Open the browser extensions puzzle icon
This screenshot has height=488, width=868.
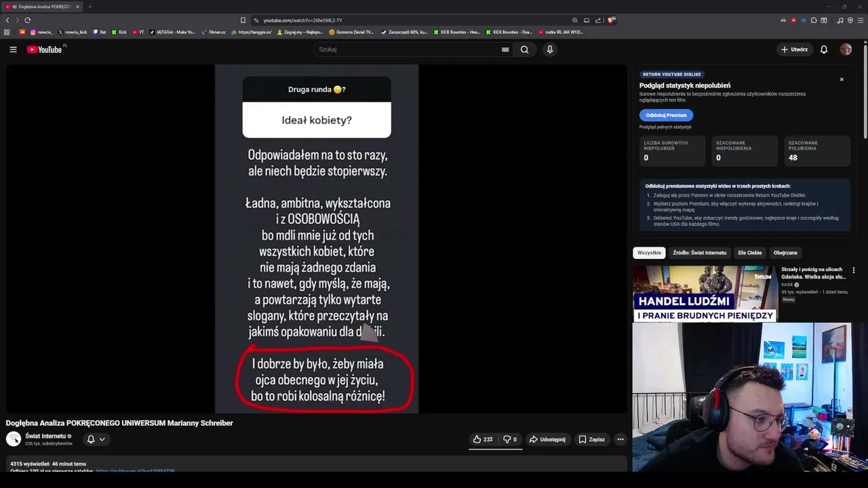814,20
